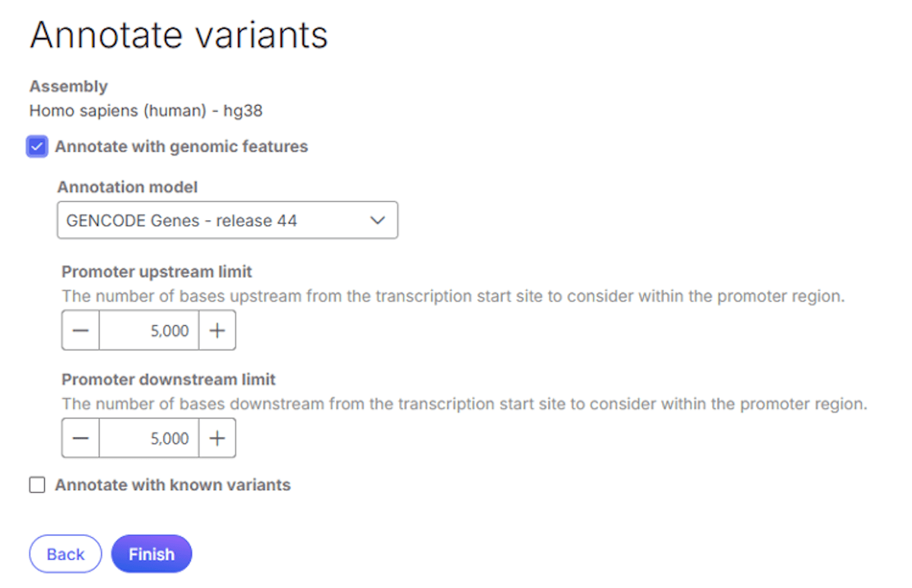The width and height of the screenshot is (912, 588).
Task: Increase Promoter upstream limit with plus icon
Action: pos(217,330)
